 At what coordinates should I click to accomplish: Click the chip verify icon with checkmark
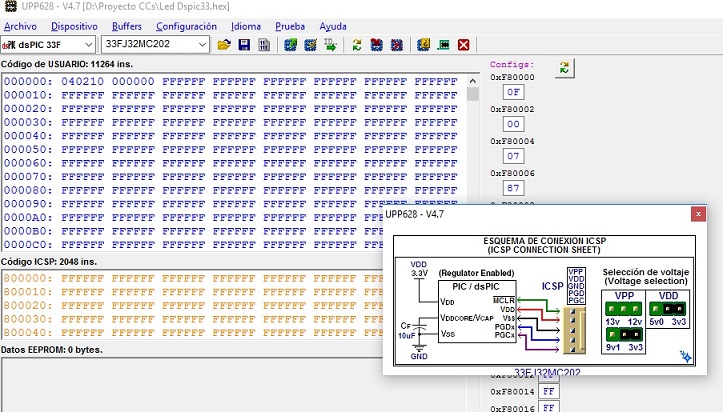310,45
